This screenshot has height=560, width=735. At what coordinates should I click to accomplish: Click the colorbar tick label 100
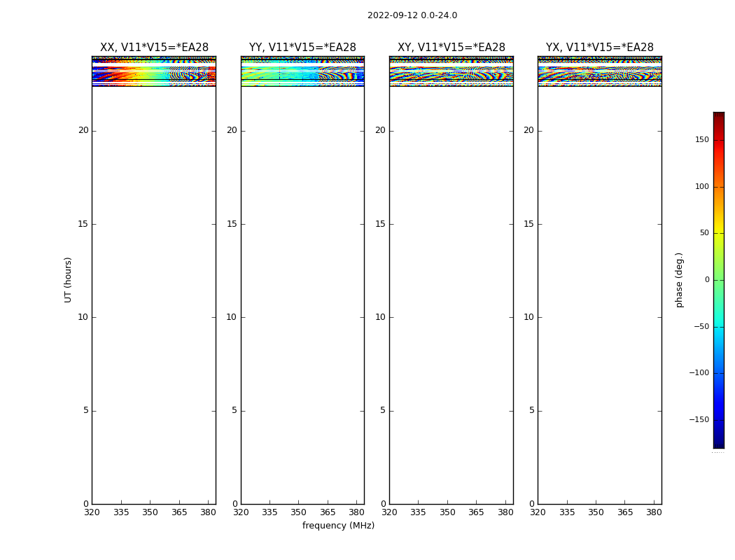click(x=701, y=186)
